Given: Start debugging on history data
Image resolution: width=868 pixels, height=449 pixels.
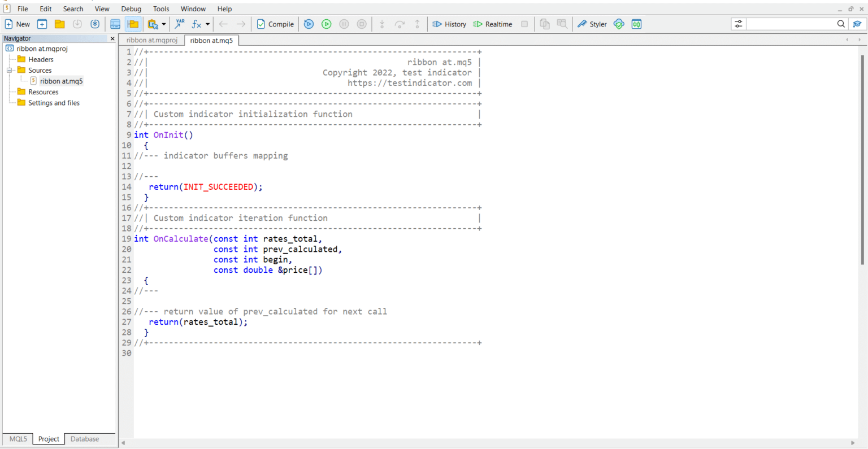Looking at the screenshot, I should pyautogui.click(x=309, y=24).
